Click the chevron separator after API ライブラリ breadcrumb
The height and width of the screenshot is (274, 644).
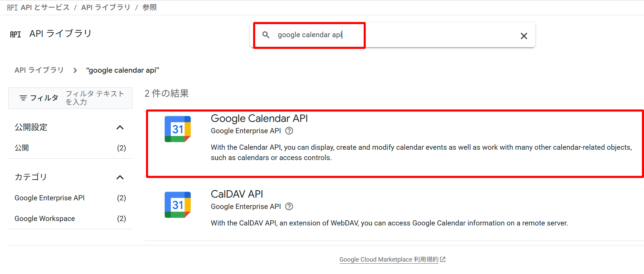75,71
